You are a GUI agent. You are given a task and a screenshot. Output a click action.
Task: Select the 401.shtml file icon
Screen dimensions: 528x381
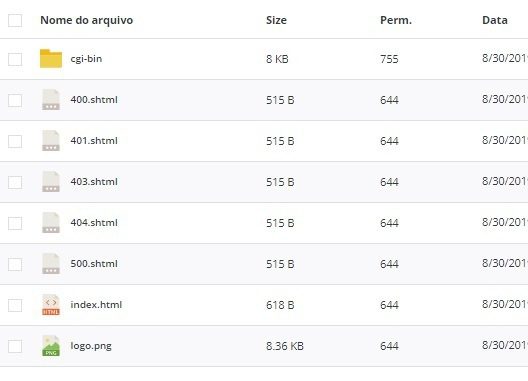(51, 141)
